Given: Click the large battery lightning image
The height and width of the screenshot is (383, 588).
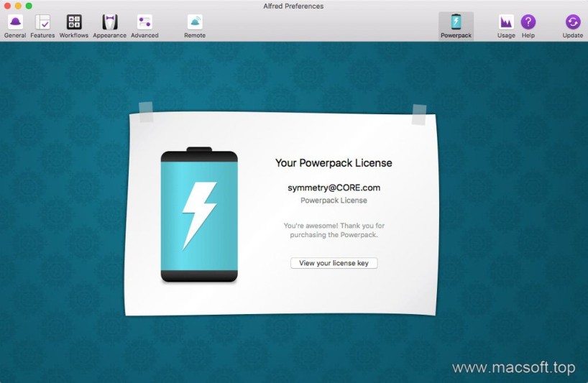Looking at the screenshot, I should [x=199, y=215].
